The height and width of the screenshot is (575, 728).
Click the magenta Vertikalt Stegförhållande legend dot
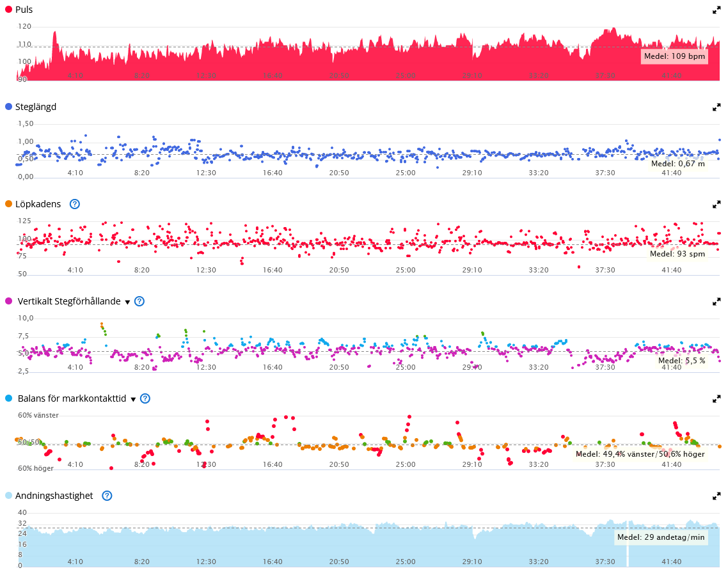[8, 301]
